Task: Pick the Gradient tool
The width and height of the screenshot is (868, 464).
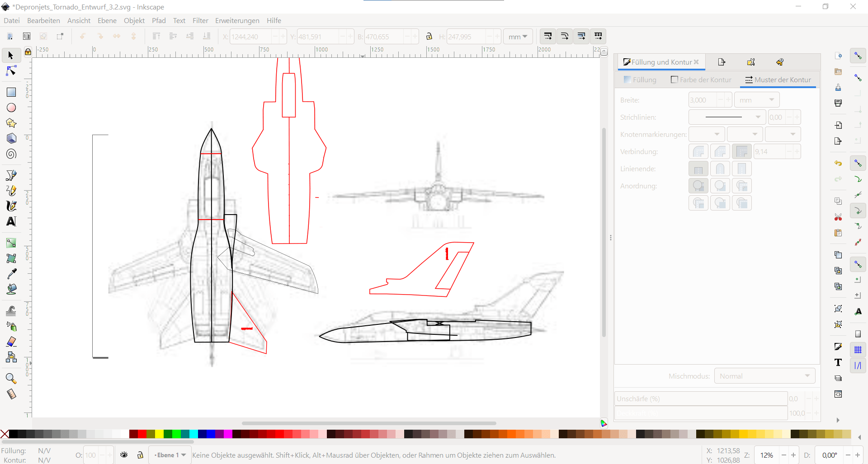Action: (x=11, y=243)
